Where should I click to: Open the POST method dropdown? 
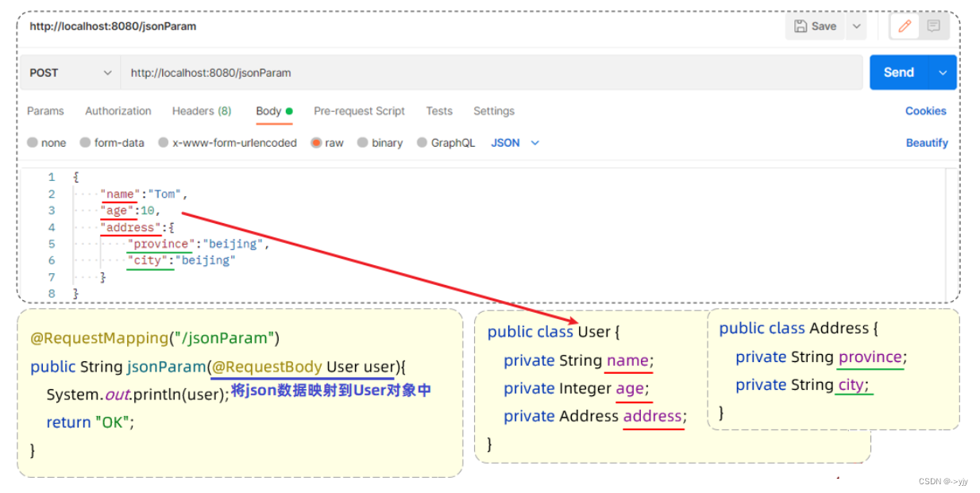point(71,72)
